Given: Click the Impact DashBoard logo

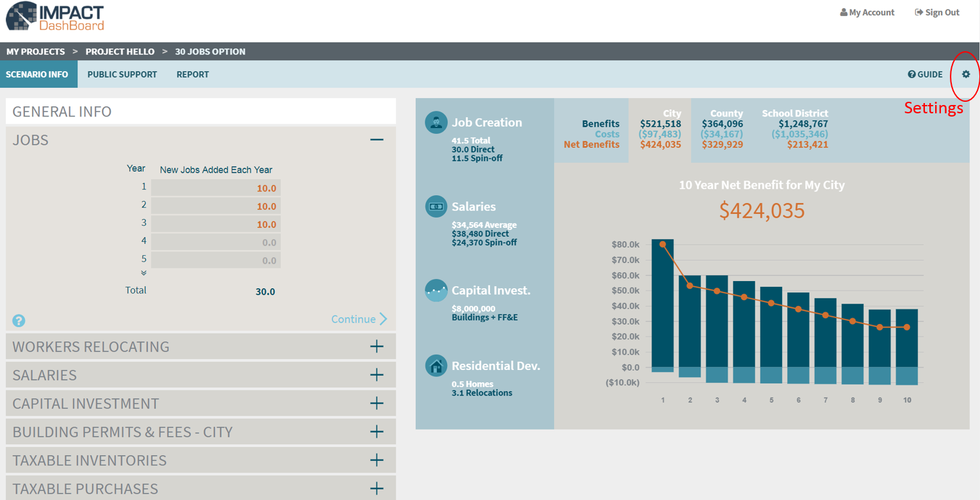Looking at the screenshot, I should pyautogui.click(x=55, y=17).
